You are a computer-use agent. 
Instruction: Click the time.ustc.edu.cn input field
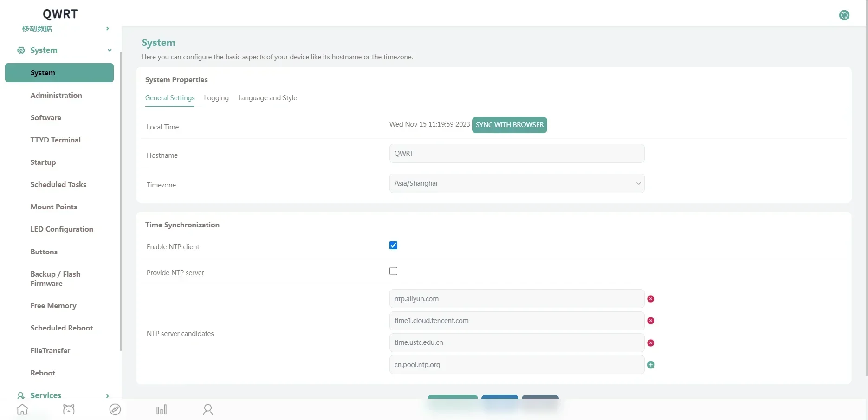pyautogui.click(x=517, y=342)
